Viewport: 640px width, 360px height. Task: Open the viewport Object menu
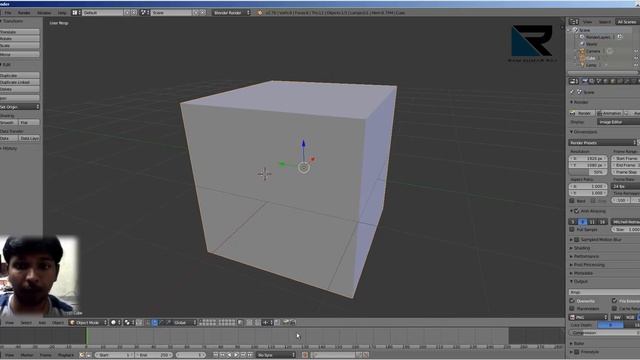(58, 323)
